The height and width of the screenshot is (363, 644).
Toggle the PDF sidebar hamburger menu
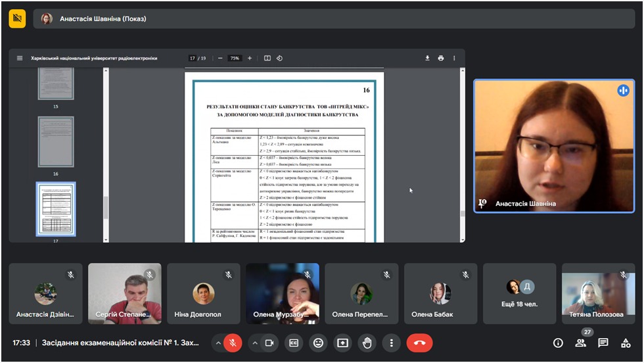(x=20, y=58)
